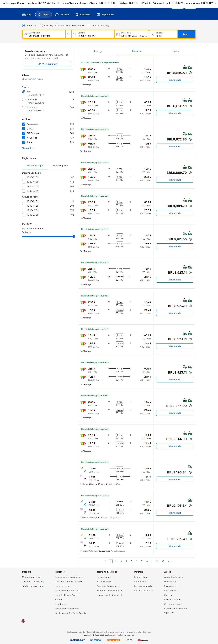Click the info icon next to Best tab
Screen dimensions: 218x644
pos(100,51)
